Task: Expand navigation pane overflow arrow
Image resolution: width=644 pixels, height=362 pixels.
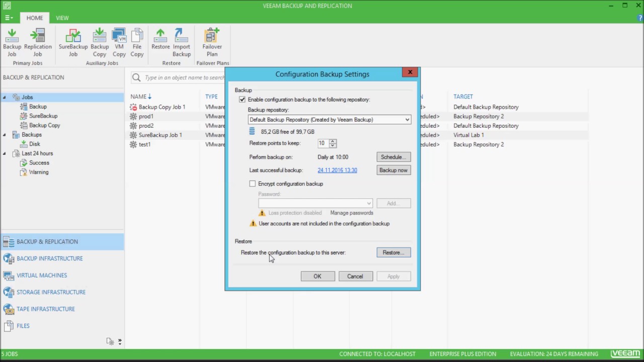Action: (x=120, y=342)
